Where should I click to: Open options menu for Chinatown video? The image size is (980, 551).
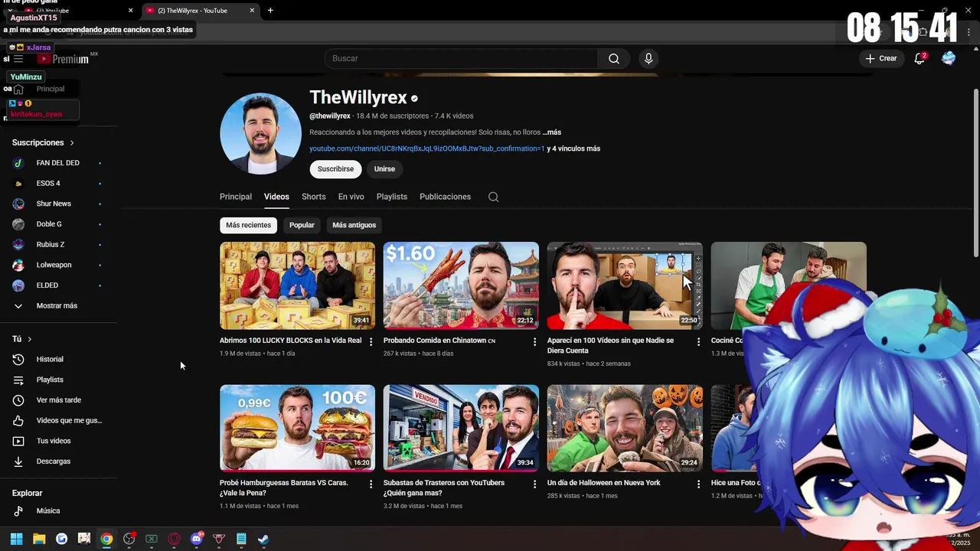tap(535, 341)
